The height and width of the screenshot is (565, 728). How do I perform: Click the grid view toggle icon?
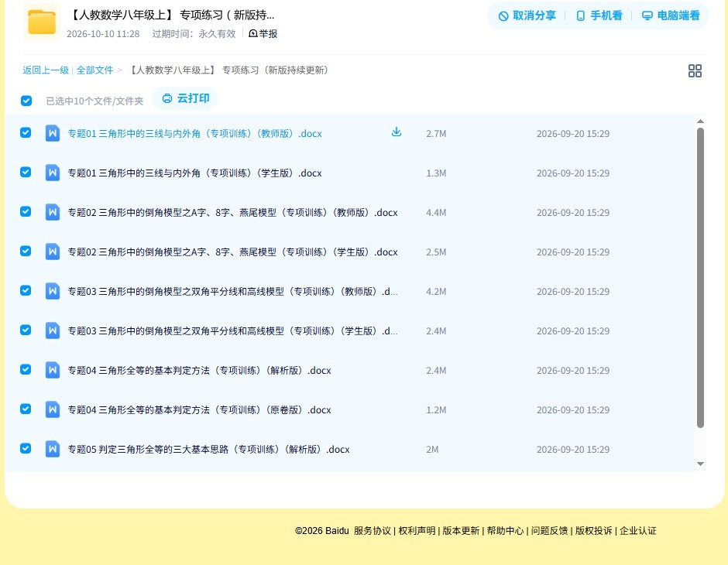pos(695,70)
